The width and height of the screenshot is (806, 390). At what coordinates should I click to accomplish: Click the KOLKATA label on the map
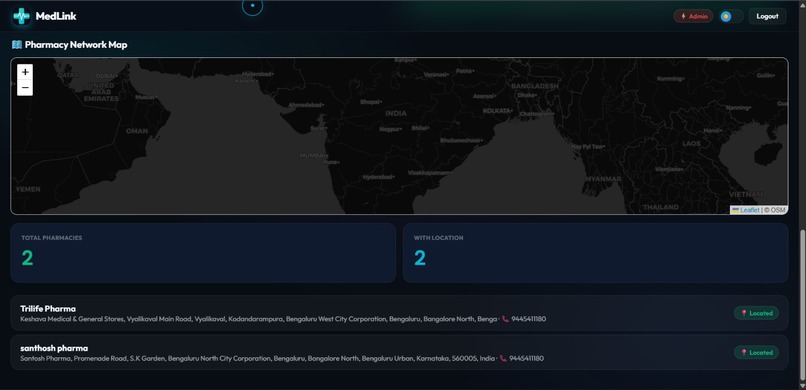[x=497, y=110]
